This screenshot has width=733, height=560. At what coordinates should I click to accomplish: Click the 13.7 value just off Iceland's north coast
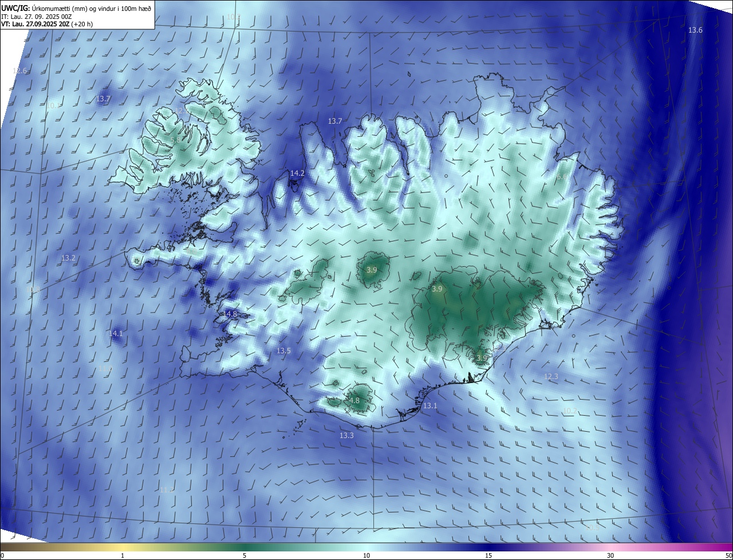click(x=335, y=121)
